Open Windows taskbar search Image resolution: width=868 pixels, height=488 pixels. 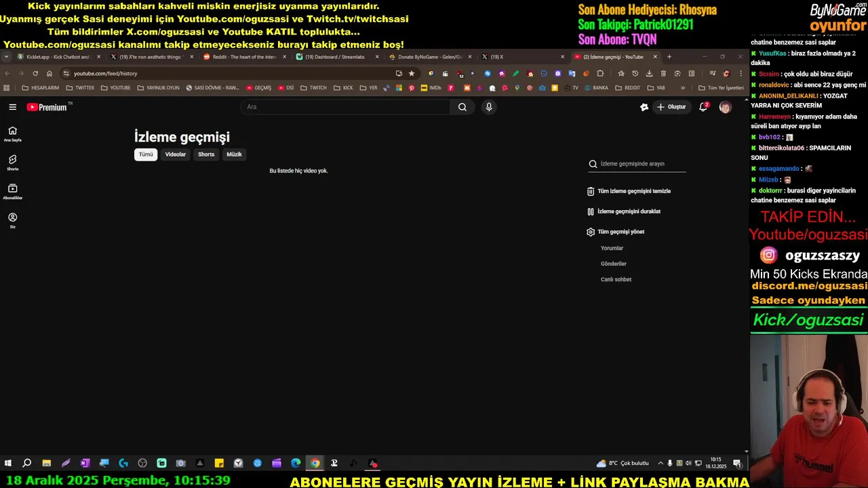pyautogui.click(x=27, y=464)
